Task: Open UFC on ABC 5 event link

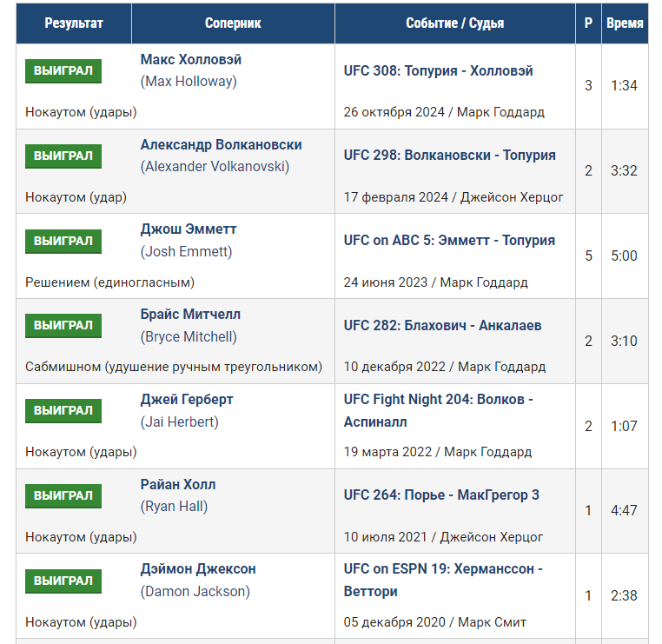Action: pyautogui.click(x=449, y=240)
